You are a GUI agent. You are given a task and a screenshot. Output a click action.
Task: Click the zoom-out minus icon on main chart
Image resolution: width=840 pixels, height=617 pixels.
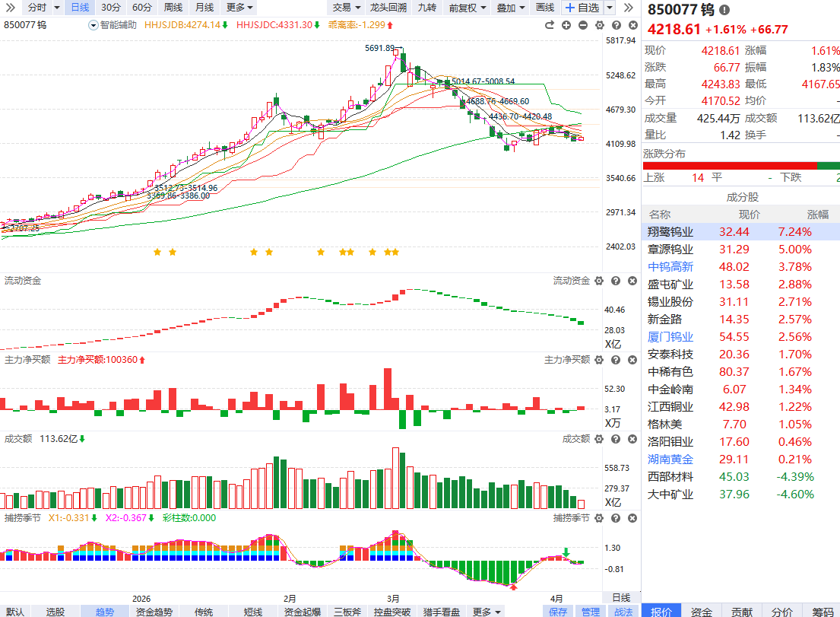pyautogui.click(x=582, y=25)
